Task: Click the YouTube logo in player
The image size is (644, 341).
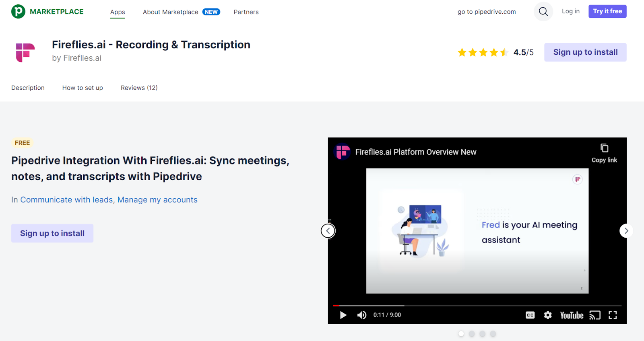Action: pos(572,315)
